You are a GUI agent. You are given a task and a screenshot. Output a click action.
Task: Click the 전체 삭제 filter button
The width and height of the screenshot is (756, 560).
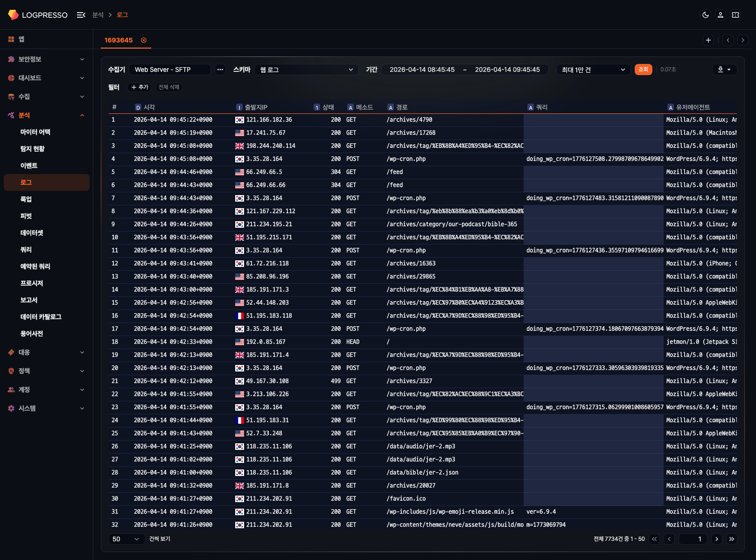point(169,87)
